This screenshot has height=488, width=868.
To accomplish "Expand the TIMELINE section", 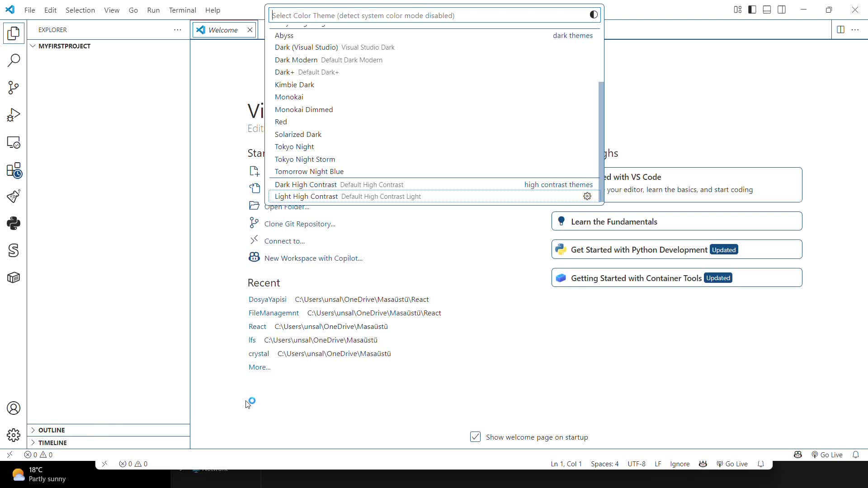I will tap(108, 443).
